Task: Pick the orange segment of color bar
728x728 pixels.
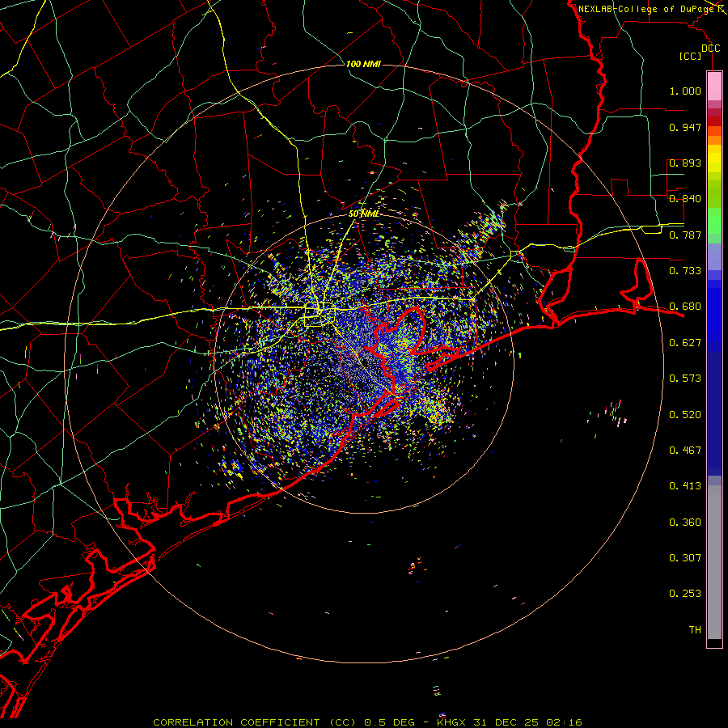Action: click(x=714, y=140)
